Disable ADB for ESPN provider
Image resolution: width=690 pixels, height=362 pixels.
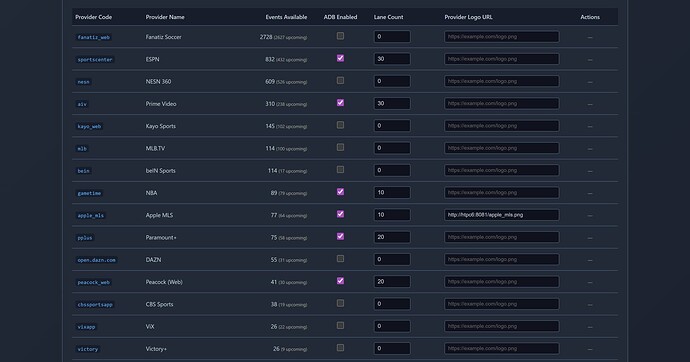coord(340,58)
